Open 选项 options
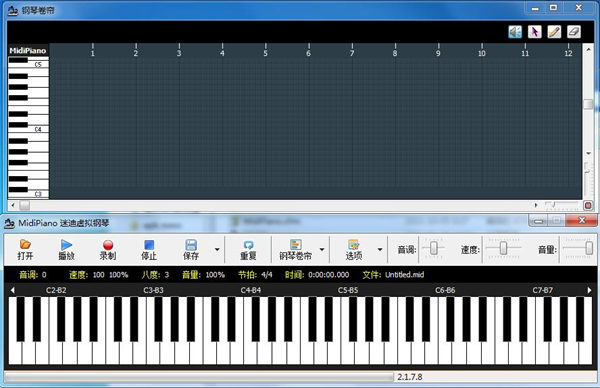The image size is (600, 388). click(x=354, y=250)
